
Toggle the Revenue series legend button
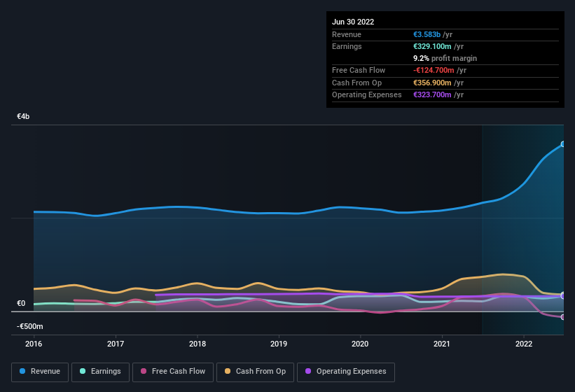(40, 372)
